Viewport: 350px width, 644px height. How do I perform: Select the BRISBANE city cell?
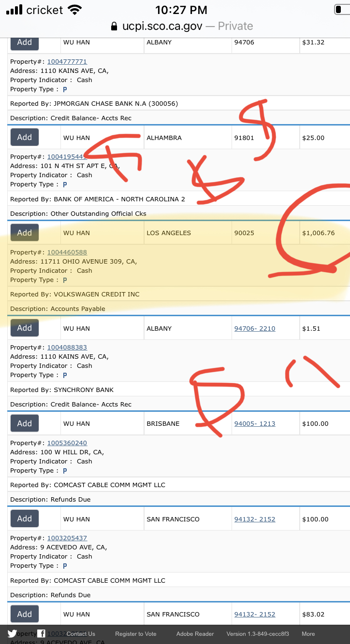[x=163, y=423]
